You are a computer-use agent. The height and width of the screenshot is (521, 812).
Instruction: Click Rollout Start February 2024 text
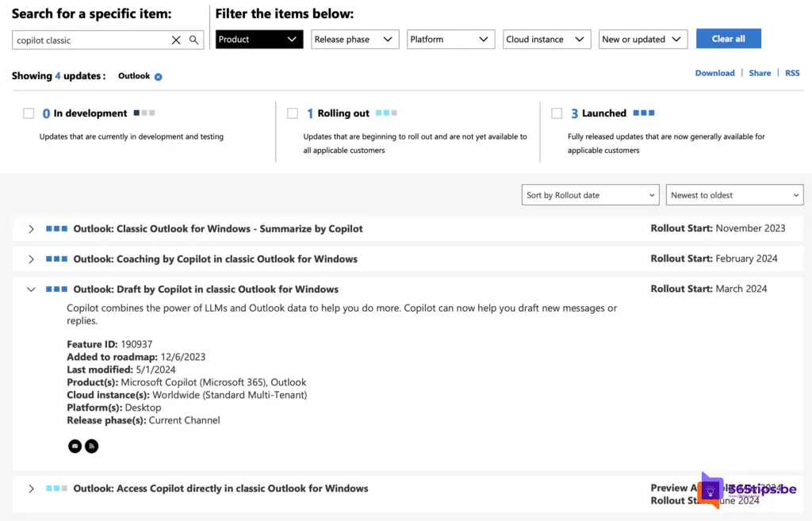tap(714, 259)
